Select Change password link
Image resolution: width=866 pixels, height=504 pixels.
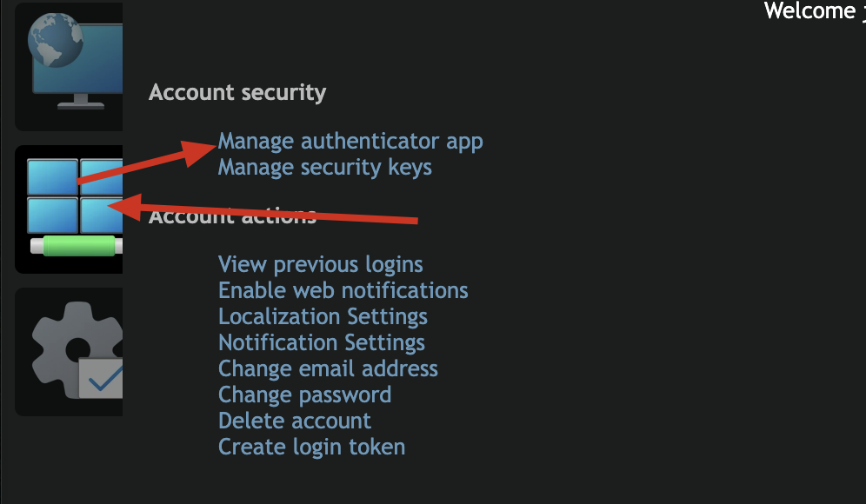click(305, 395)
